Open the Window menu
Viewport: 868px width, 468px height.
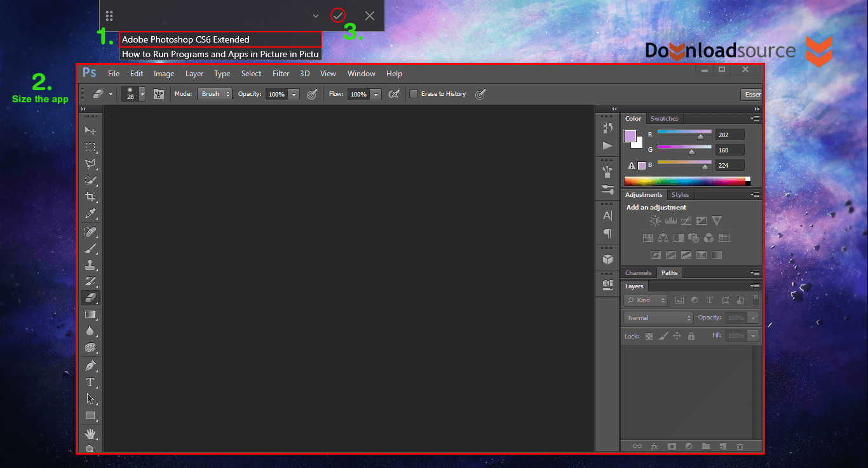pos(361,74)
